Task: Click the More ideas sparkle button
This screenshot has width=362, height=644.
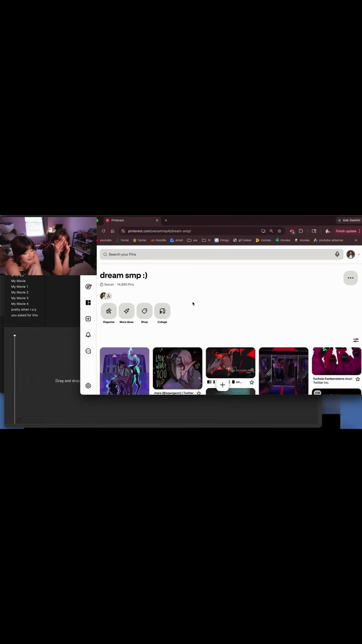Action: tap(126, 311)
